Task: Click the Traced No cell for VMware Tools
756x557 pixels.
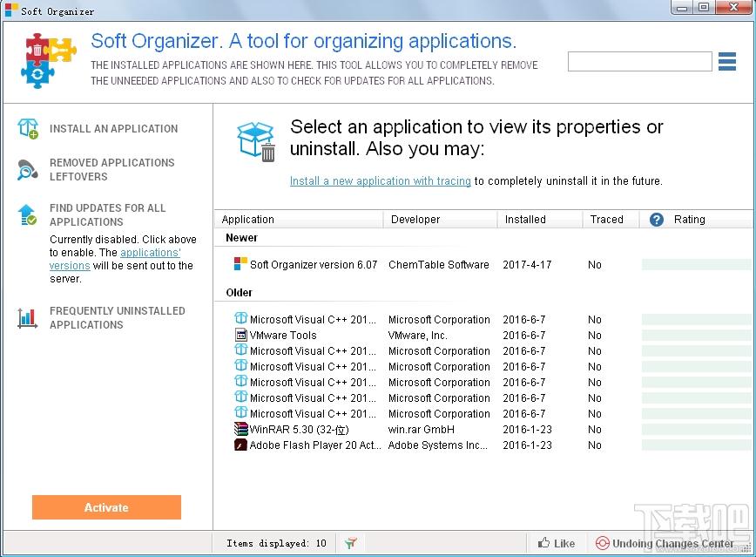Action: tap(595, 335)
